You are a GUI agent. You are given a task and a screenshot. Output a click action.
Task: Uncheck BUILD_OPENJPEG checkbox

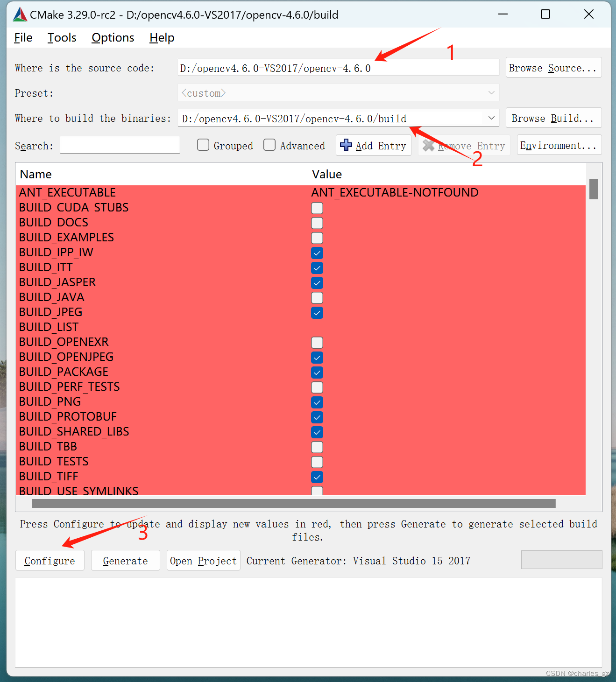[x=317, y=358]
